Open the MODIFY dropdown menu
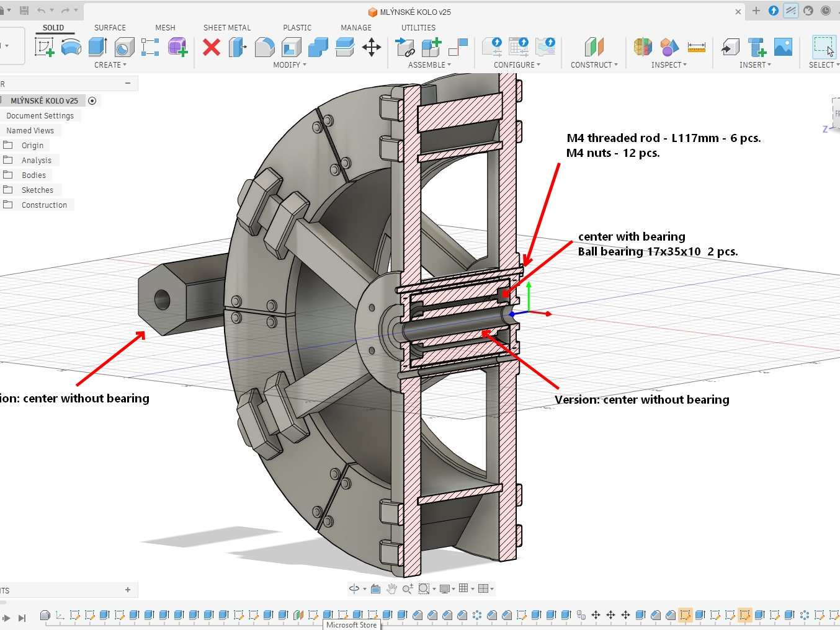Viewport: 840px width, 630px height. [x=290, y=64]
